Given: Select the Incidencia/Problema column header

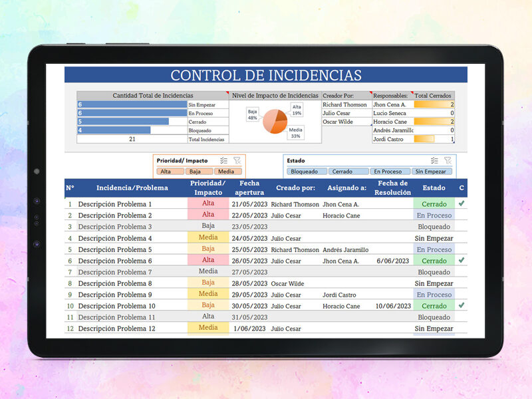Looking at the screenshot, I should click(132, 188).
